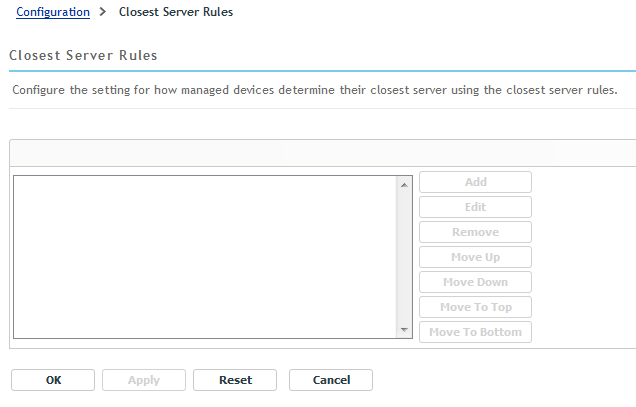Image resolution: width=636 pixels, height=407 pixels.
Task: Click the Closest Server Rules section heading
Action: [83, 55]
